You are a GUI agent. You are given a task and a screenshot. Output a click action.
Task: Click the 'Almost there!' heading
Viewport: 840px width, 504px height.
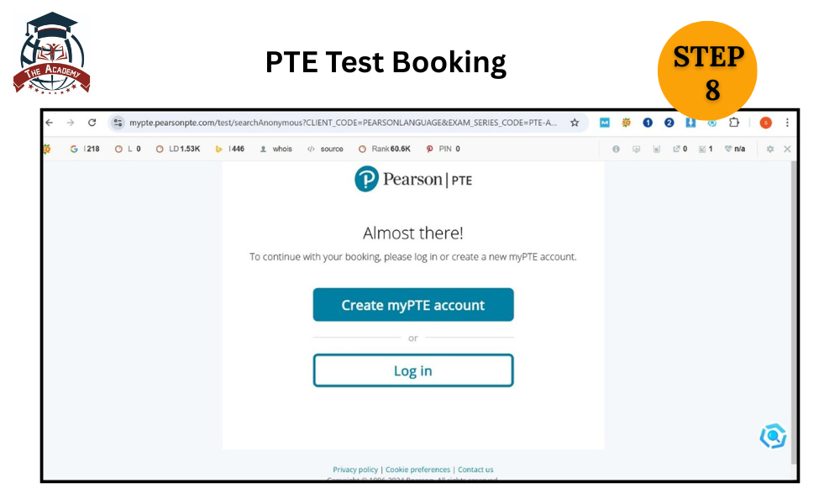(413, 233)
